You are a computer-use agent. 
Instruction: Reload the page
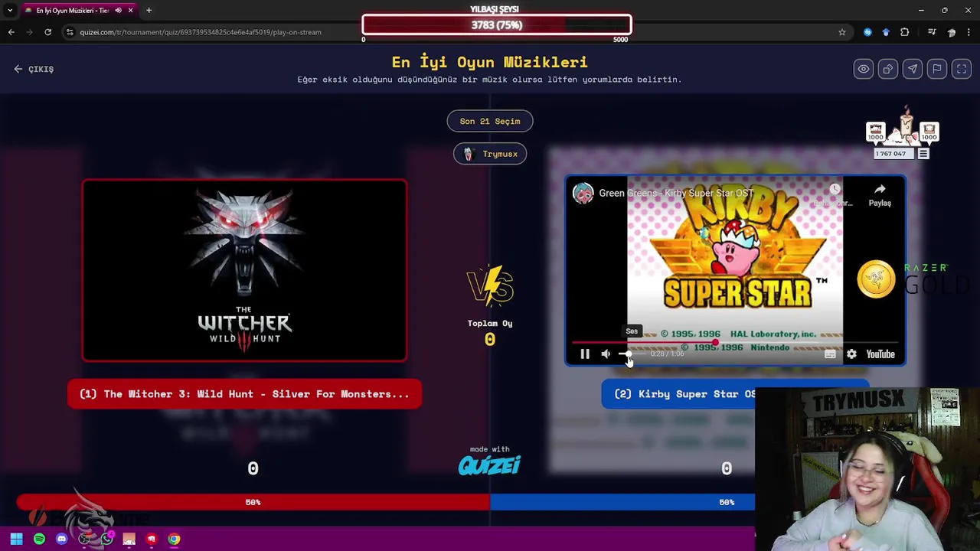pos(48,32)
